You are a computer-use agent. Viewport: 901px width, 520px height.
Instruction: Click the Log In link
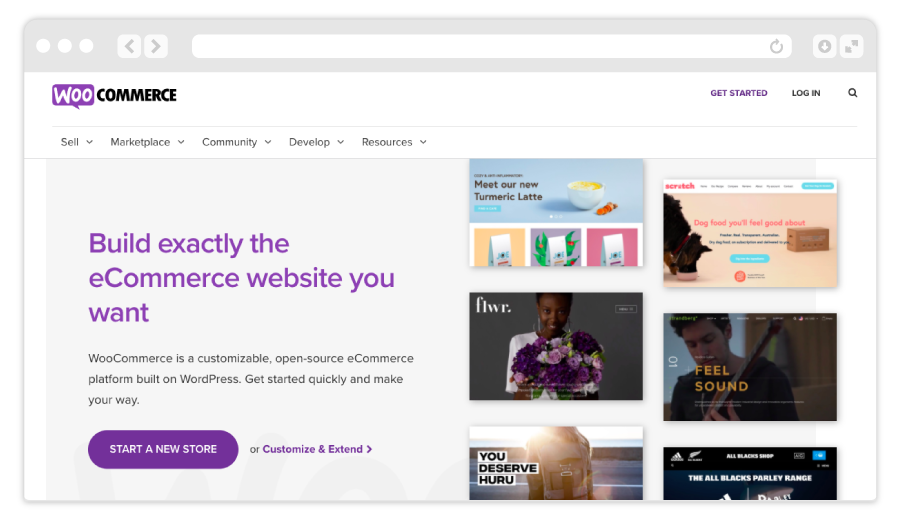[x=805, y=93]
